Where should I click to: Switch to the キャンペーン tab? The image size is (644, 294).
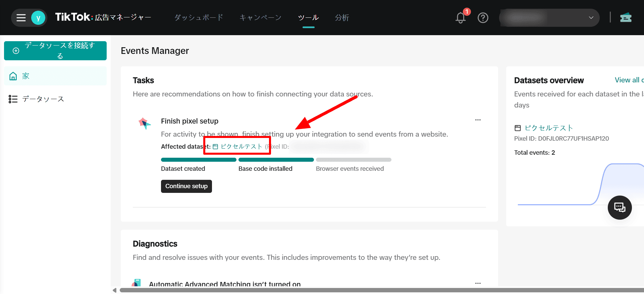pos(260,18)
